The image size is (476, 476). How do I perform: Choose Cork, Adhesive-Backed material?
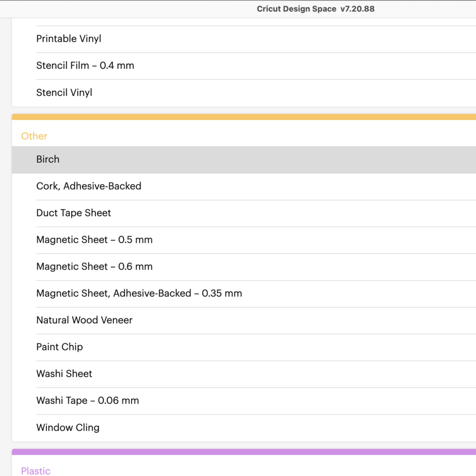point(244,186)
